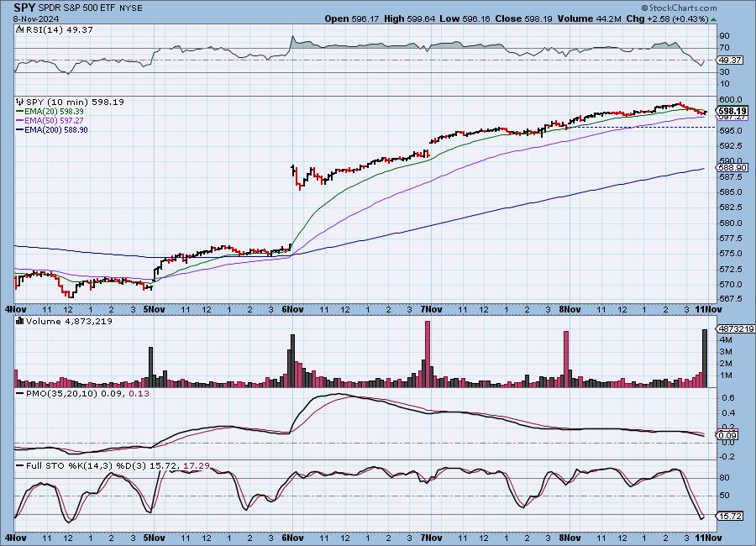756x546 pixels.
Task: Click the 1M volume axis label
Action: [x=726, y=375]
